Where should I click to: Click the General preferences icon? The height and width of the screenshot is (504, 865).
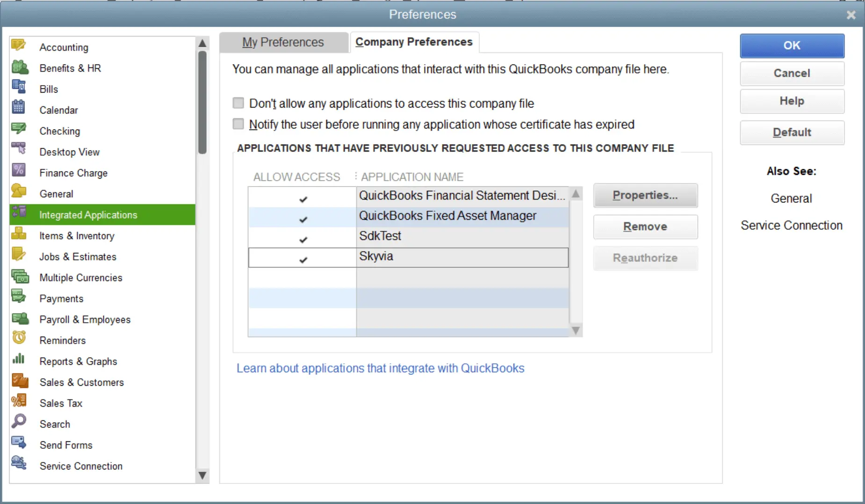pyautogui.click(x=19, y=191)
